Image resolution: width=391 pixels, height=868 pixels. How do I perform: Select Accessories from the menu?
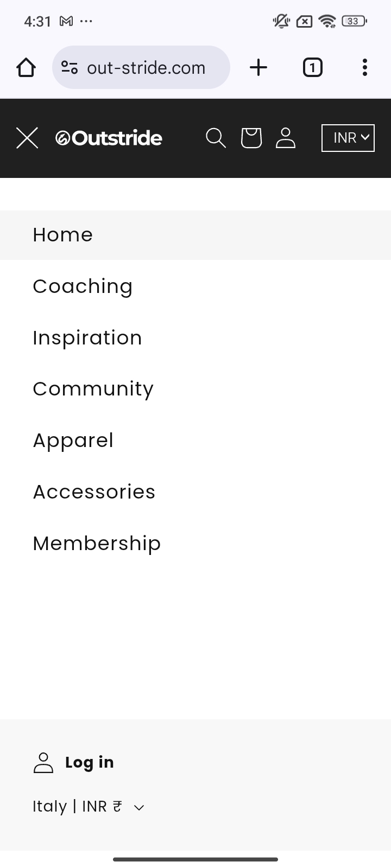point(94,492)
